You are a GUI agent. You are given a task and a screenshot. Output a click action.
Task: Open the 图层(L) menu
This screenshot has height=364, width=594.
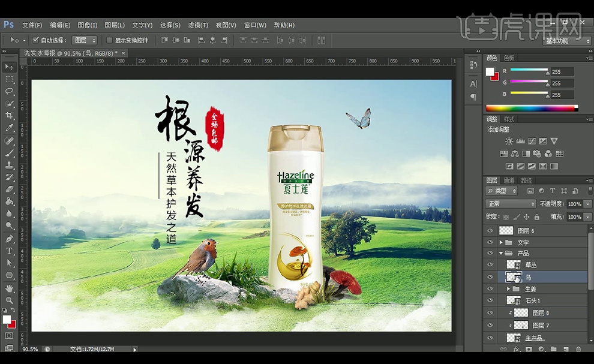(115, 25)
